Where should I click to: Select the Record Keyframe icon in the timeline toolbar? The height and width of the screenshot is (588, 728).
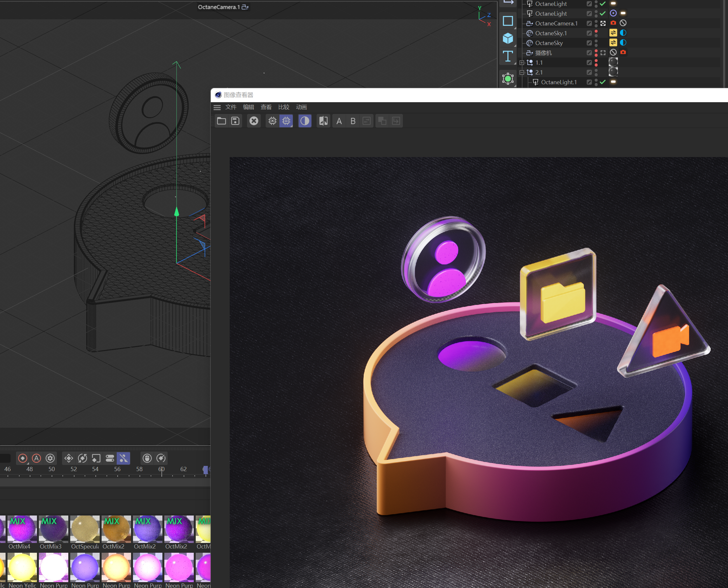(x=23, y=458)
